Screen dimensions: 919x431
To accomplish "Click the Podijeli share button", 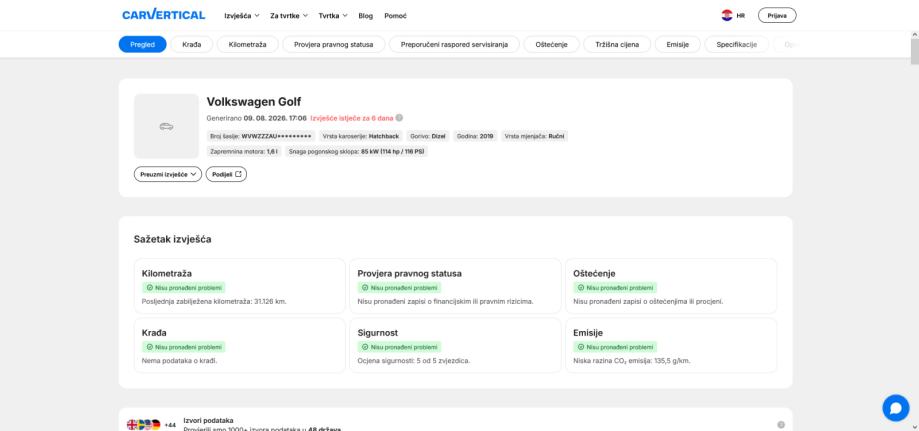I will pos(226,174).
